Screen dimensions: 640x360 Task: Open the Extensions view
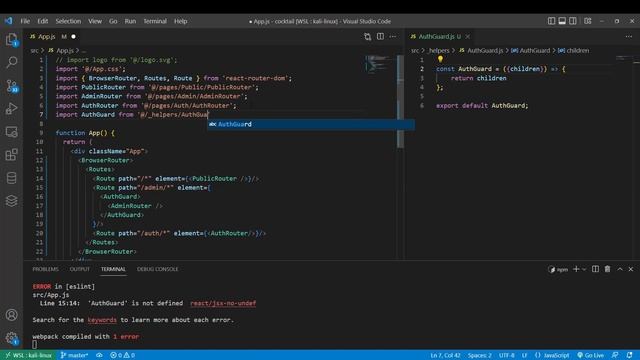point(11,155)
